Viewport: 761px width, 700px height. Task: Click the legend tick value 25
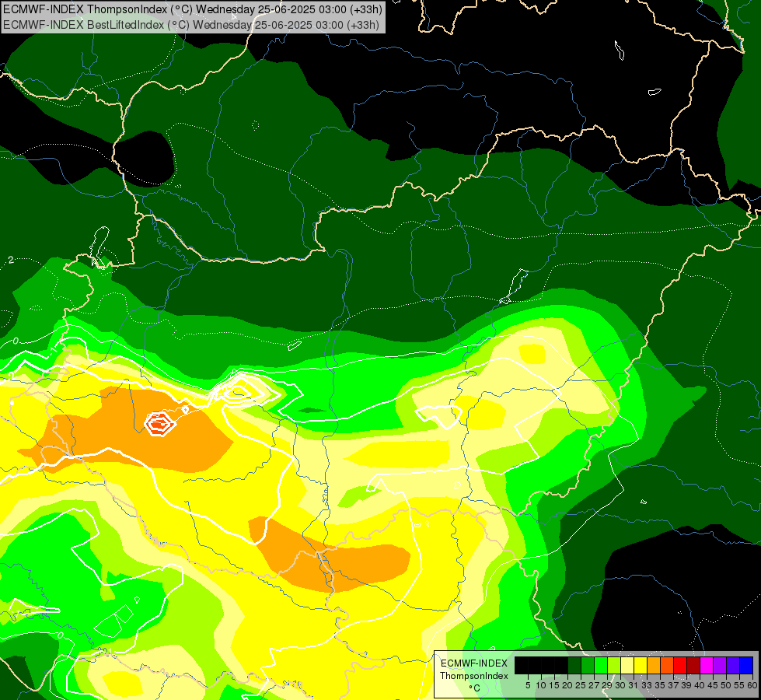[581, 685]
